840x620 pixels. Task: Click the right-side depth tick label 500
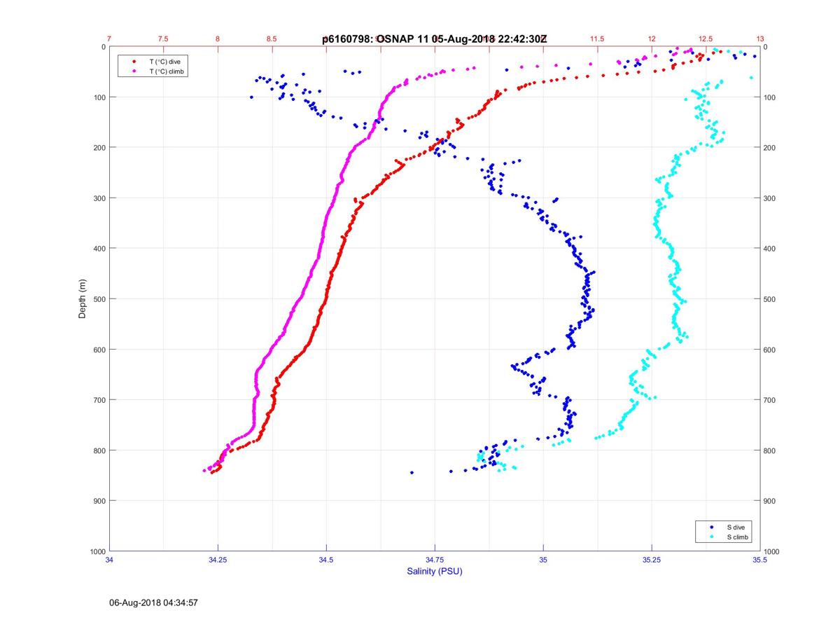[771, 299]
